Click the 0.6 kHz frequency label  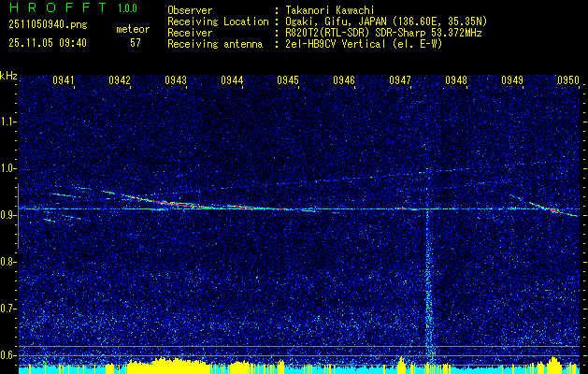(8, 355)
